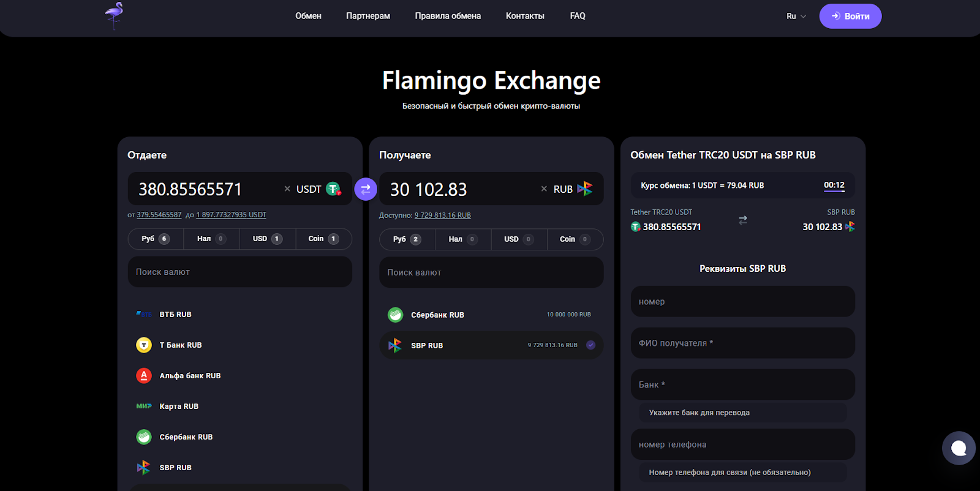Click the Войти login button
This screenshot has width=980, height=491.
pos(850,16)
